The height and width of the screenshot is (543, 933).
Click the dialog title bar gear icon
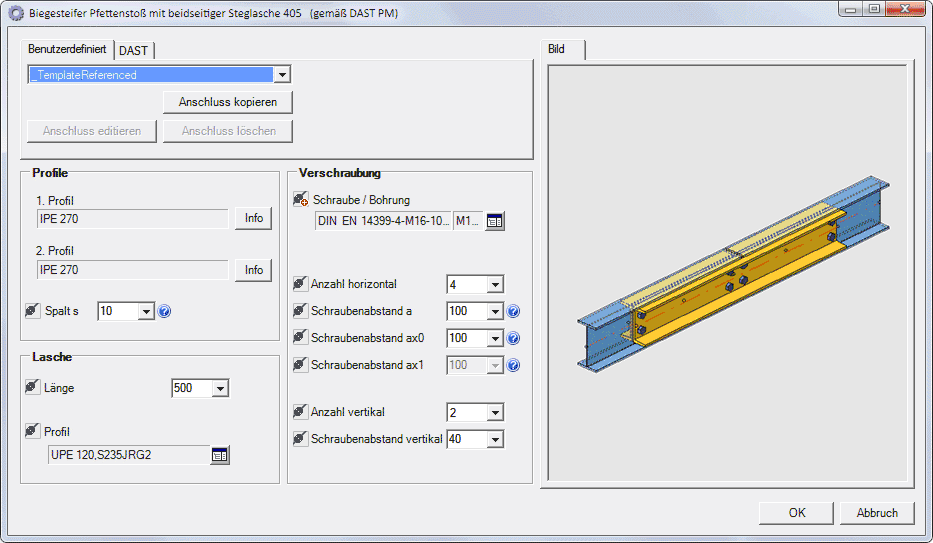click(16, 13)
